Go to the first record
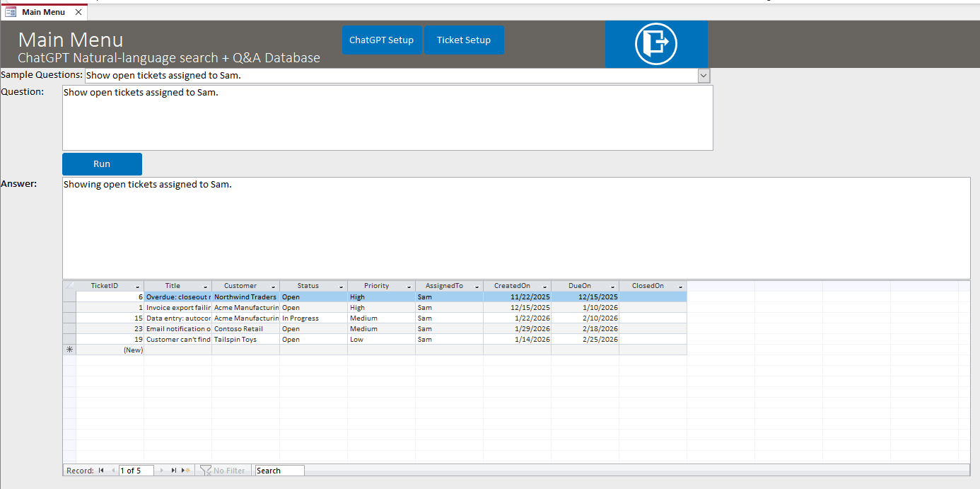Screen dimensions: 980x489 click(x=101, y=471)
